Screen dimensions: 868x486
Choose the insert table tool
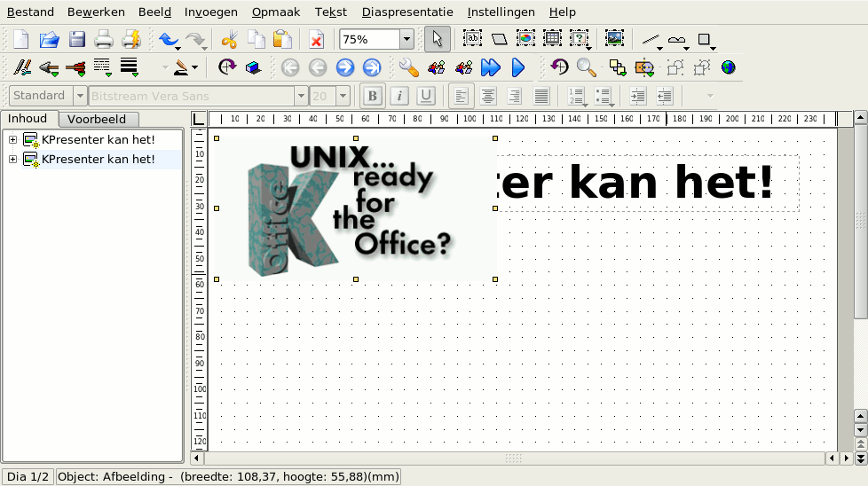(553, 39)
